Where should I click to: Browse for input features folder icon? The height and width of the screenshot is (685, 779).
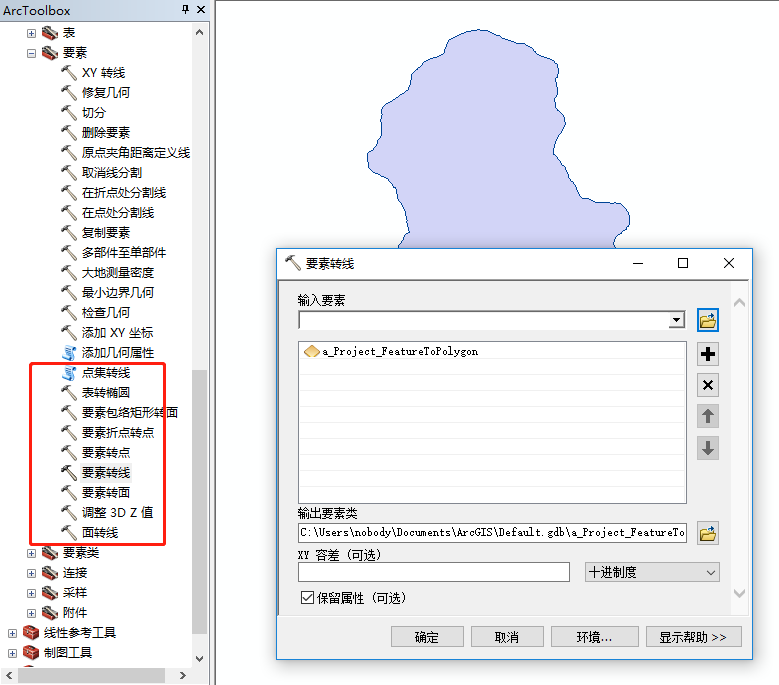pos(707,320)
